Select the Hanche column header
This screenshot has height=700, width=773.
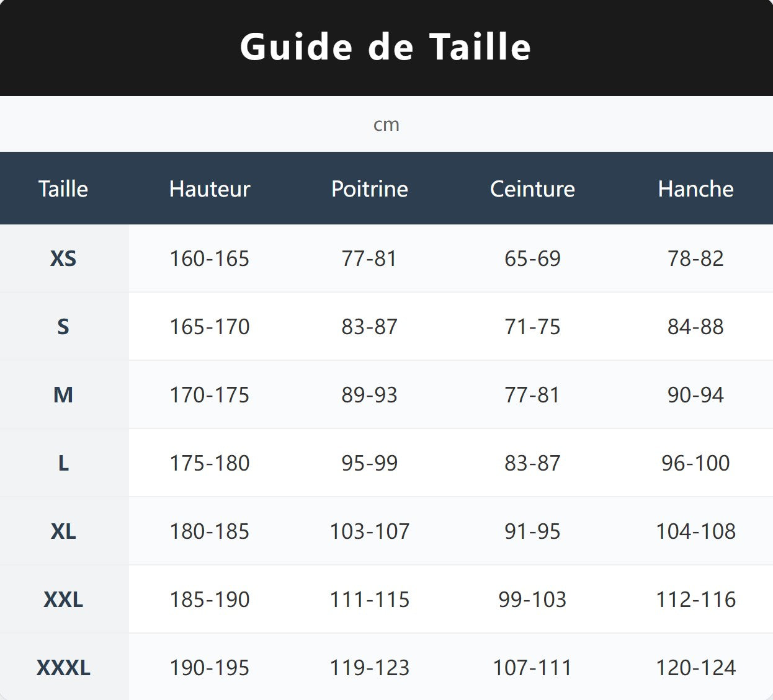695,188
